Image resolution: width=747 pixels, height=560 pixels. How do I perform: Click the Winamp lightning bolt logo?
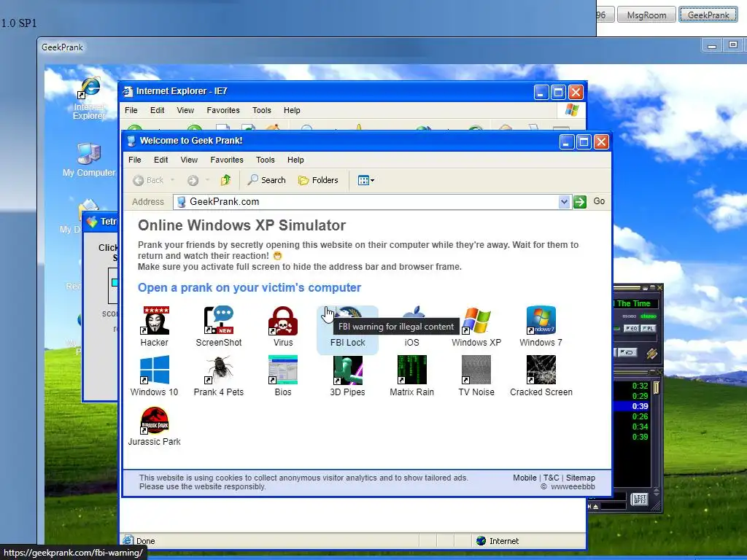pos(651,354)
